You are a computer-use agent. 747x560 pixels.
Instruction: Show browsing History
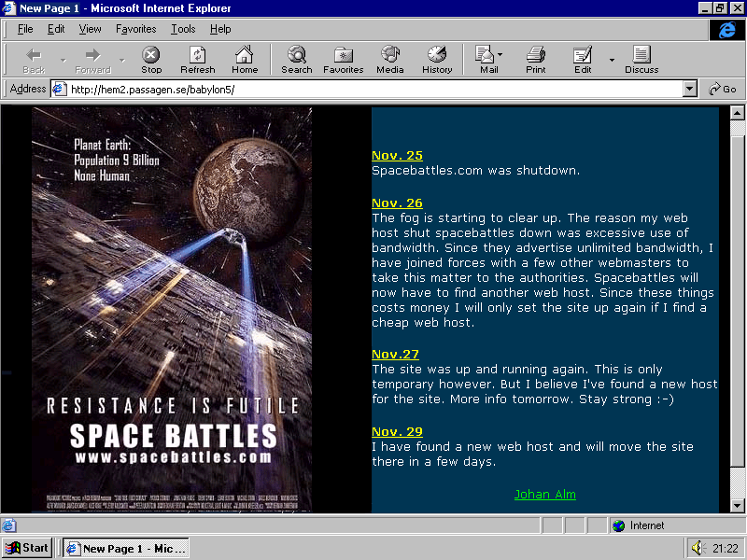point(437,60)
